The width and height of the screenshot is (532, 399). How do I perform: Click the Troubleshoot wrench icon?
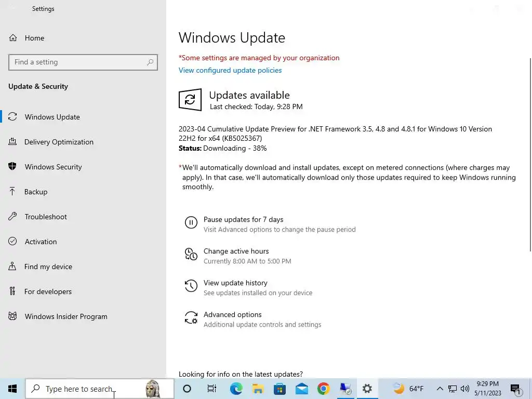click(12, 217)
